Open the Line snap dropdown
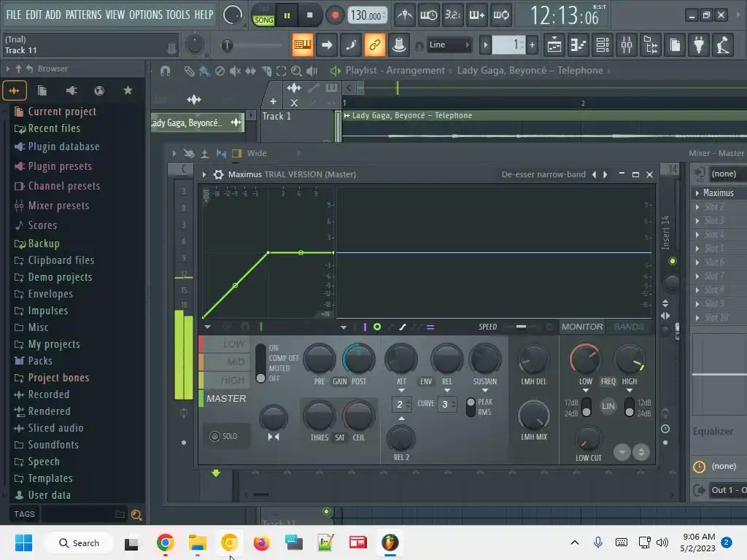The width and height of the screenshot is (747, 560). click(449, 44)
